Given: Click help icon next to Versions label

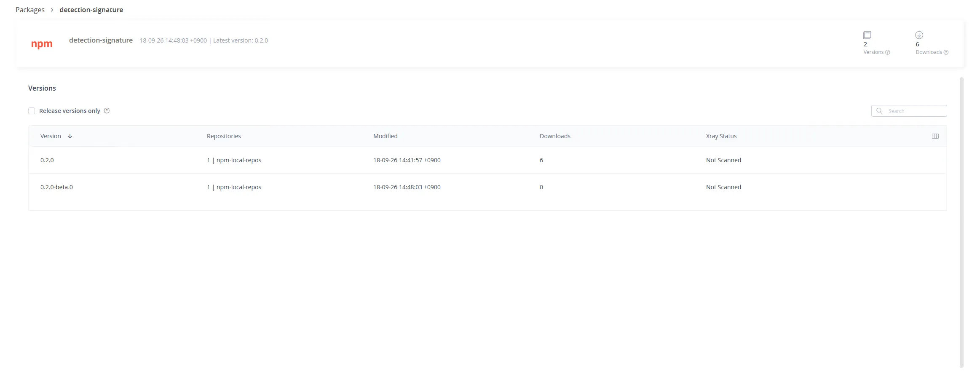Looking at the screenshot, I should point(888,52).
